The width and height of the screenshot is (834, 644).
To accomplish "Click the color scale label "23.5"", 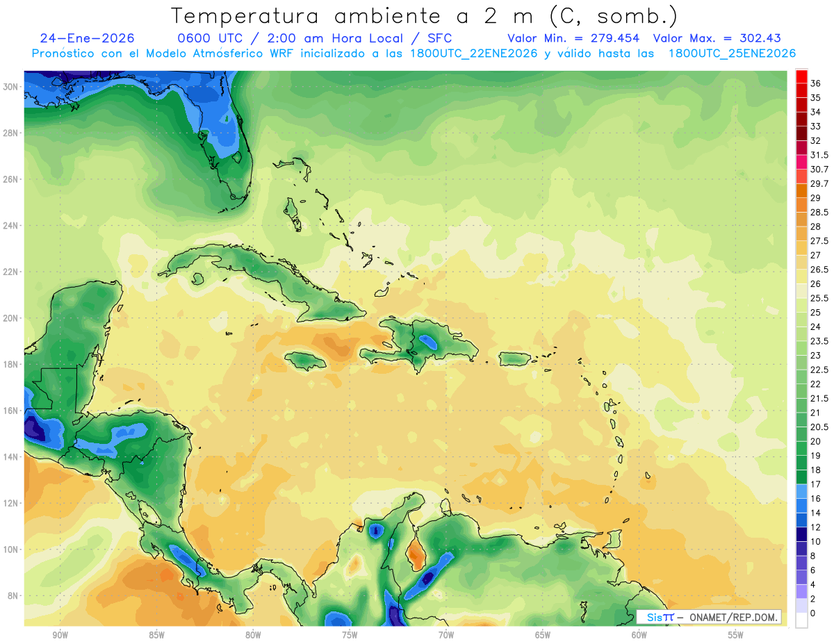I will coord(819,340).
